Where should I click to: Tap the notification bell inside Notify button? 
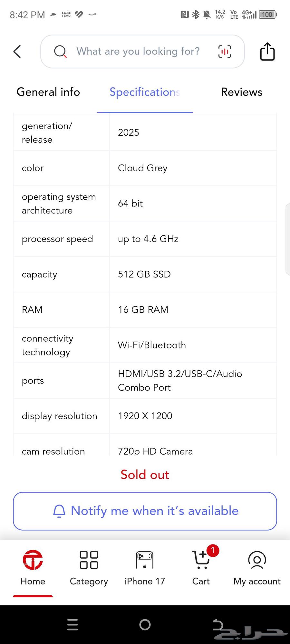(x=59, y=511)
